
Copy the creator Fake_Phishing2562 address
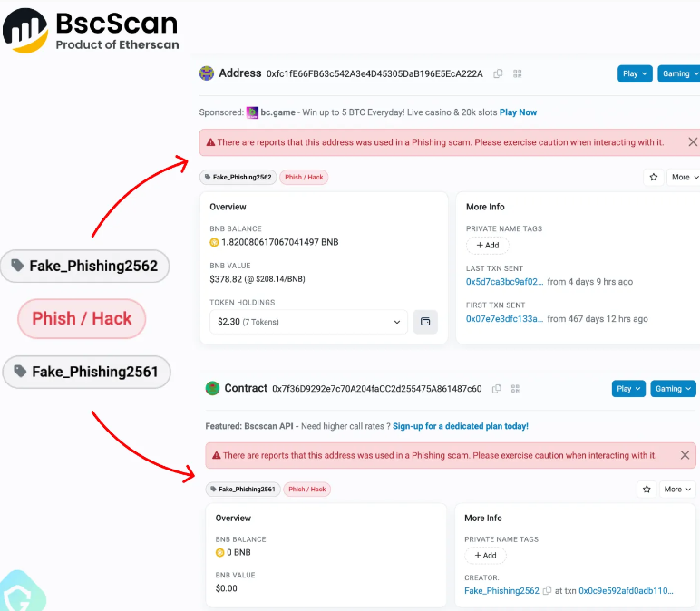tap(547, 590)
